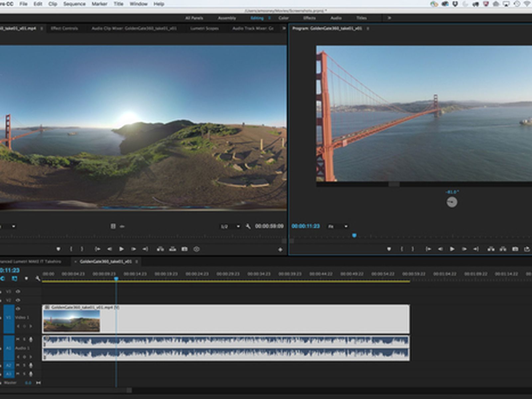Expand Source panel tab overflow chevron
The height and width of the screenshot is (399, 532).
[284, 28]
